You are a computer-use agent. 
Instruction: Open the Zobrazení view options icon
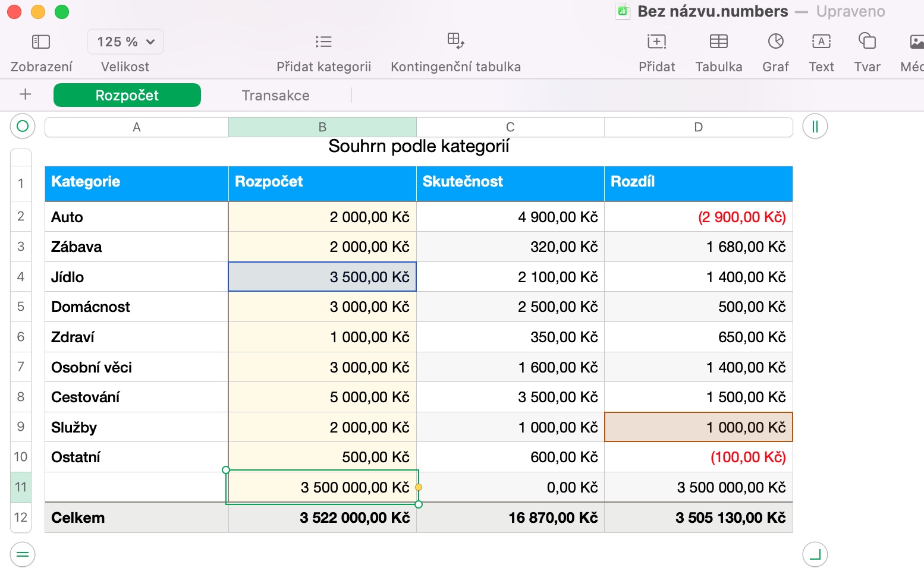tap(41, 42)
